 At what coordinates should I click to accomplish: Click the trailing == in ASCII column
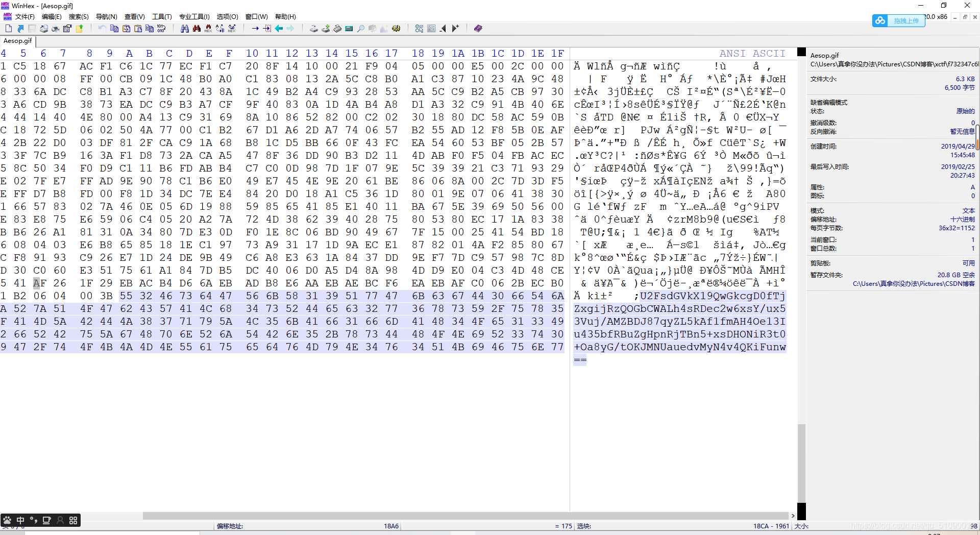580,360
